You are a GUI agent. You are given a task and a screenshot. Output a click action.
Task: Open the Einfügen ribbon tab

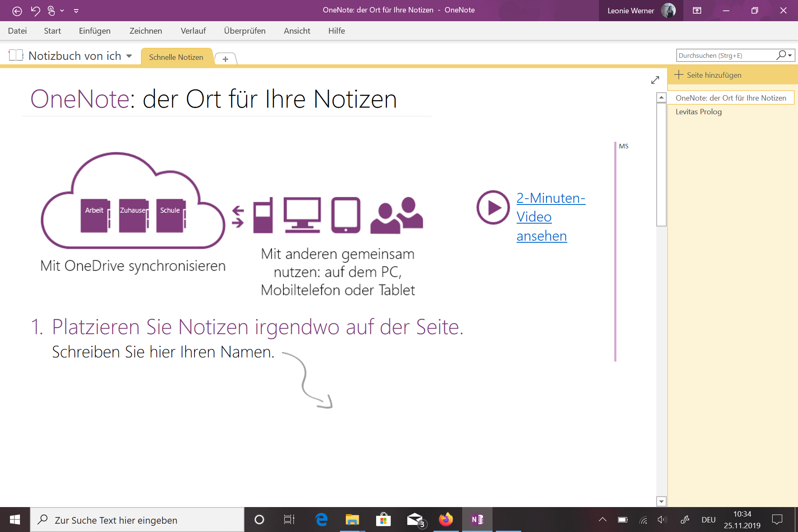click(x=94, y=31)
